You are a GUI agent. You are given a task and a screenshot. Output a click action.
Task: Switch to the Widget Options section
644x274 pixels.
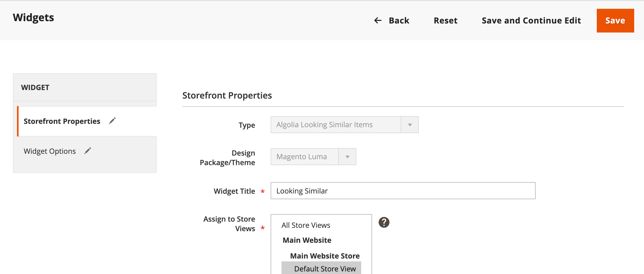pos(50,150)
